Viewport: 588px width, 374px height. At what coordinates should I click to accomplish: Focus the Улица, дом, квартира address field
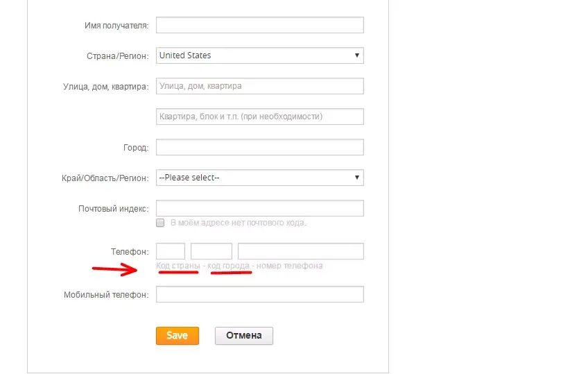260,86
